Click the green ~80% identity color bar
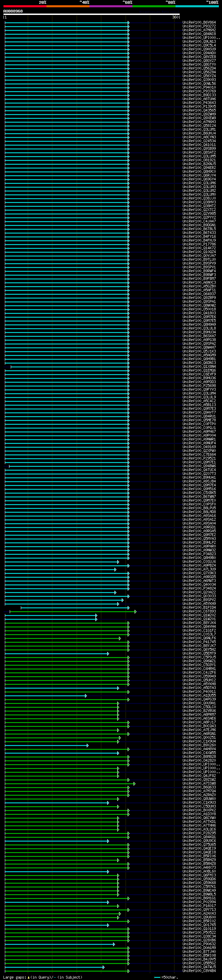 click(x=154, y=6)
